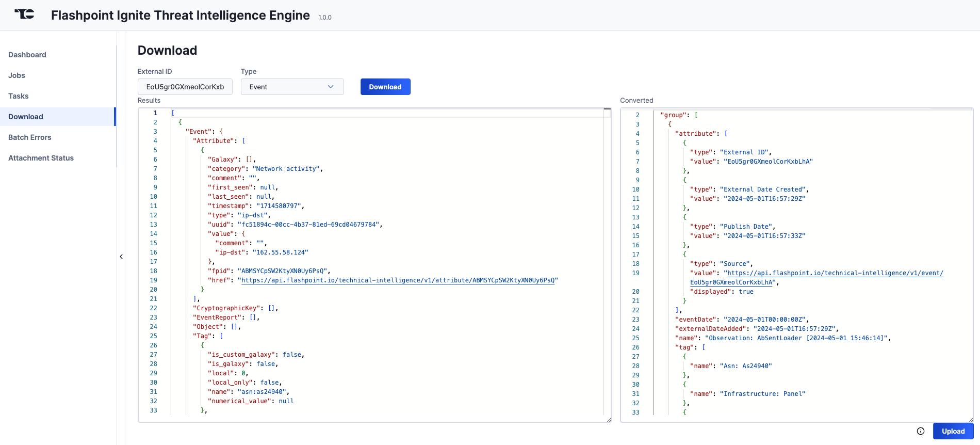This screenshot has height=445, width=980.
Task: Click line number 18 in Results gutter
Action: pos(154,271)
